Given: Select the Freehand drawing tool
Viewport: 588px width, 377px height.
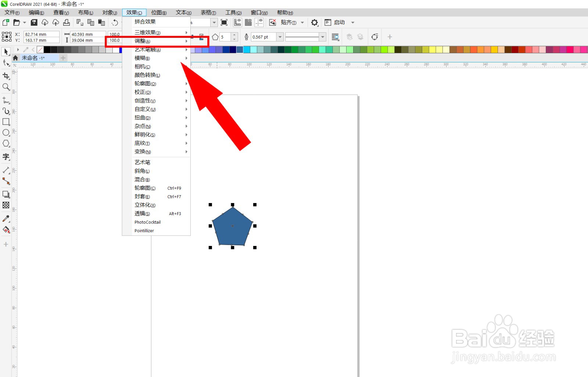Looking at the screenshot, I should point(6,100).
